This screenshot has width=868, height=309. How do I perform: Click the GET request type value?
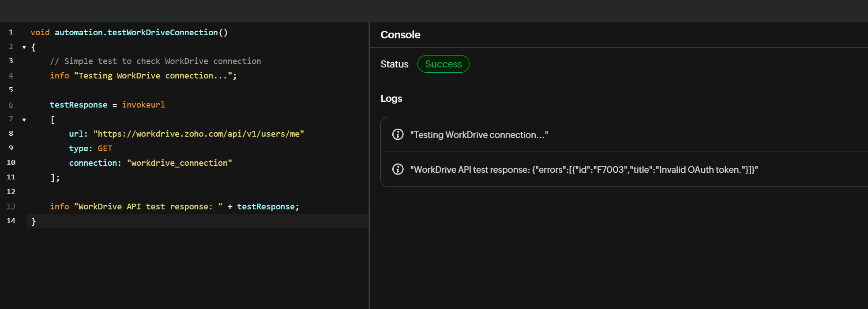pos(105,149)
